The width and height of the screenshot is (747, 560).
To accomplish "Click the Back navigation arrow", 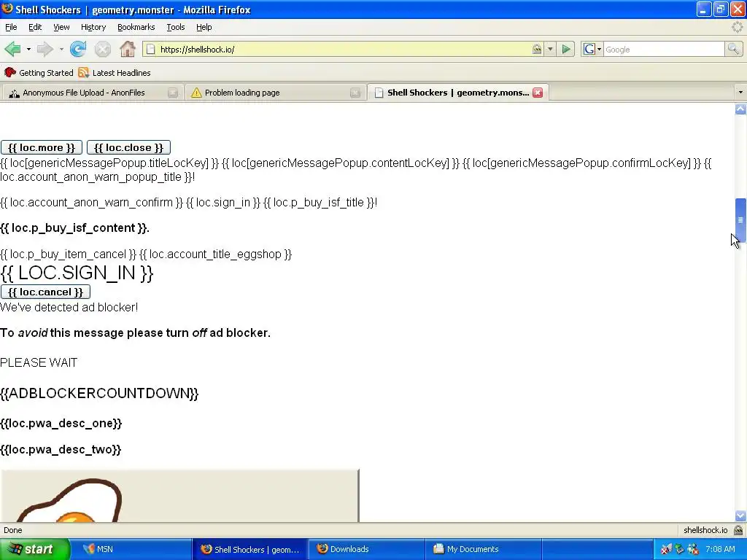I will [12, 49].
